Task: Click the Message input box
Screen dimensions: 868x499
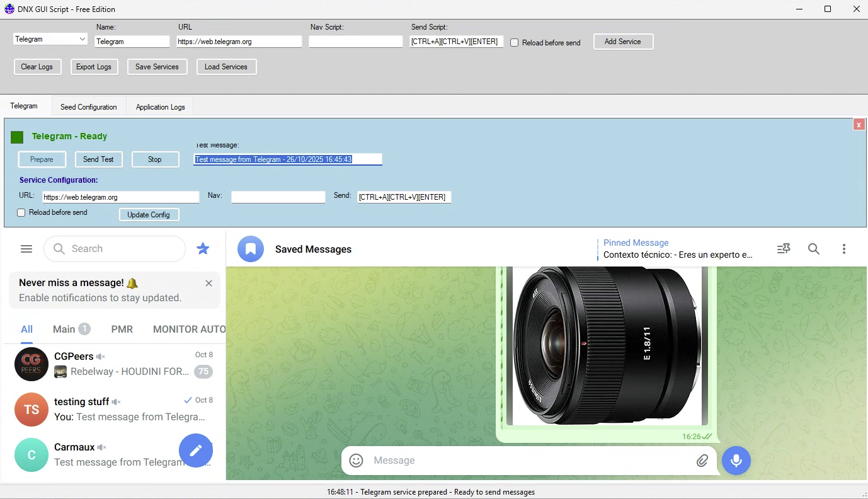Action: [529, 461]
